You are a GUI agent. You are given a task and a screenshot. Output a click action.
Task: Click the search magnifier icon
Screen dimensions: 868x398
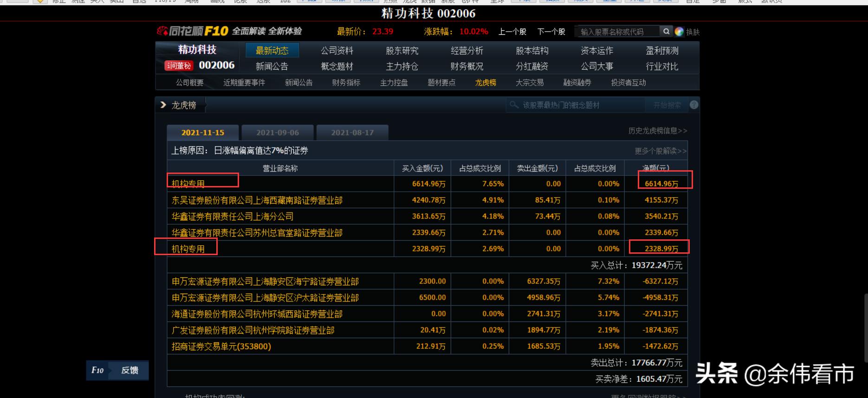pyautogui.click(x=666, y=32)
